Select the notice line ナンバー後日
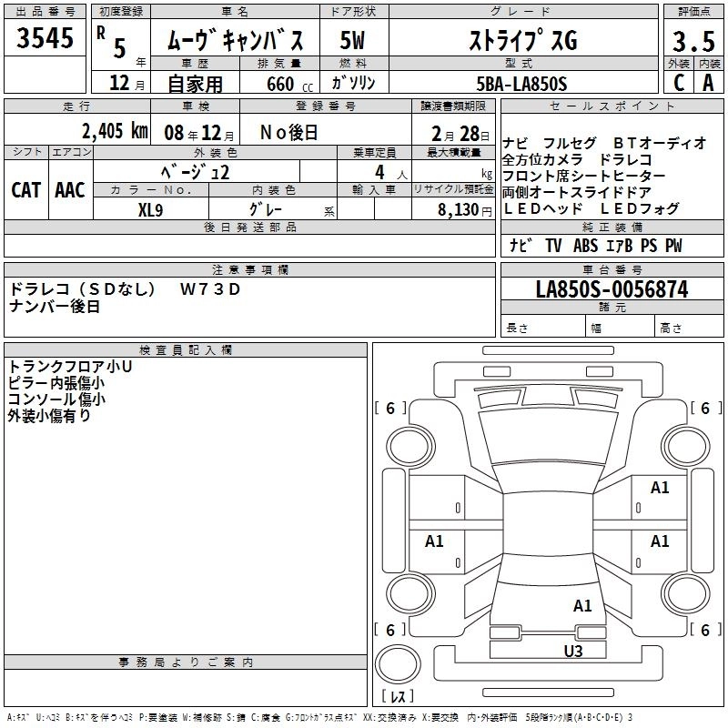The image size is (728, 728). click(55, 307)
